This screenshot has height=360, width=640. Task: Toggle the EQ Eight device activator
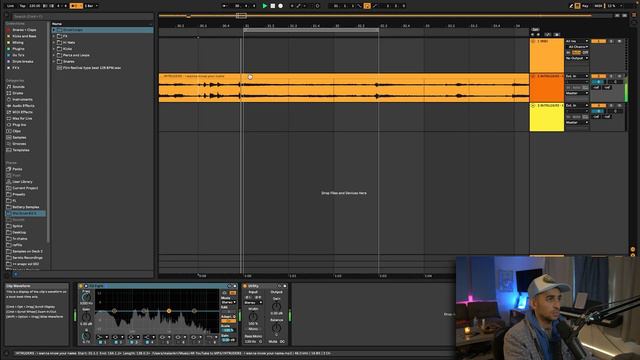[81, 286]
